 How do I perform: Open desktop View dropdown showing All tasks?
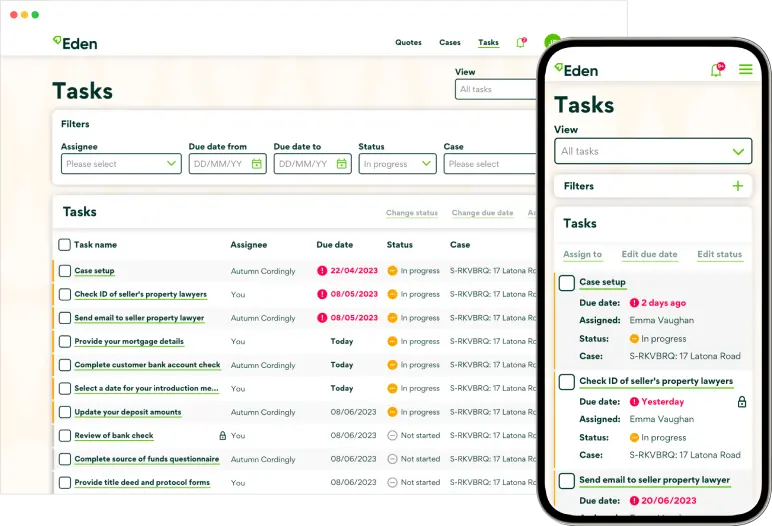point(496,89)
